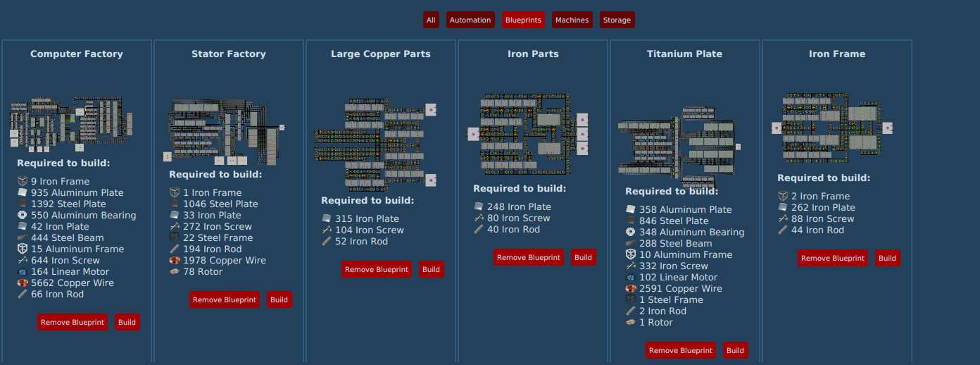Click the Aluminum Bearing icon in Computer Factory

point(23,216)
